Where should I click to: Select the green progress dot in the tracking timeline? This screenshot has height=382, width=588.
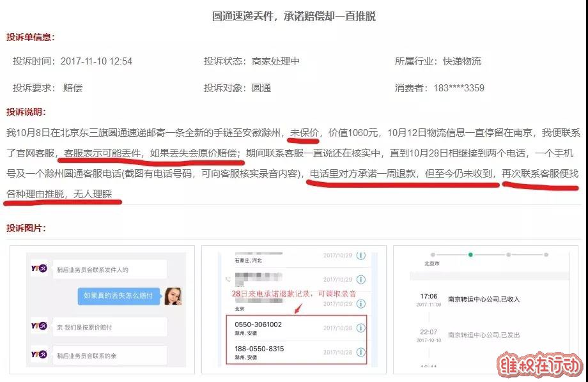click(470, 254)
